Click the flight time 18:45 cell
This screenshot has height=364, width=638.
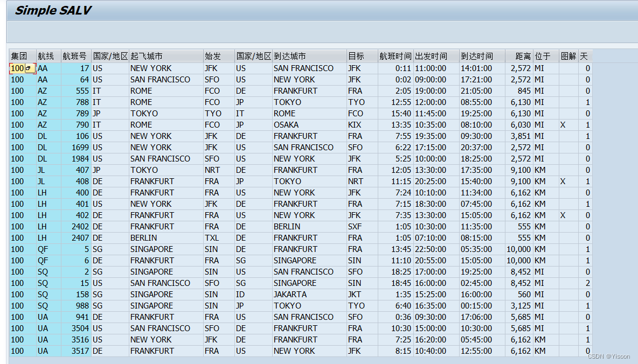point(396,283)
